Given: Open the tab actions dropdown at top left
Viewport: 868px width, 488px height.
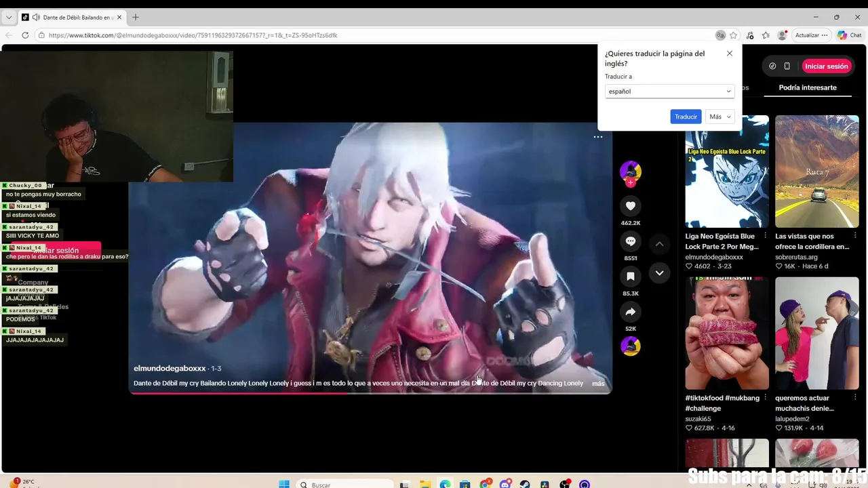Looking at the screenshot, I should coord(9,17).
